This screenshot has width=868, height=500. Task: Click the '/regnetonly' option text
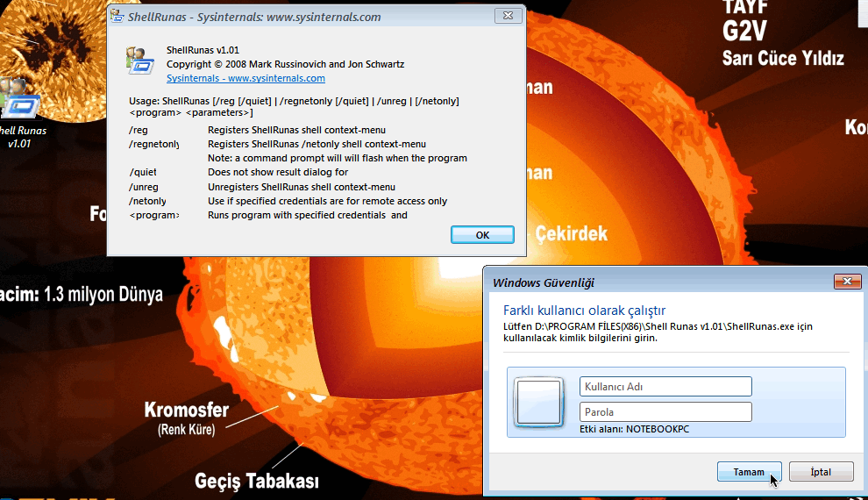click(154, 144)
